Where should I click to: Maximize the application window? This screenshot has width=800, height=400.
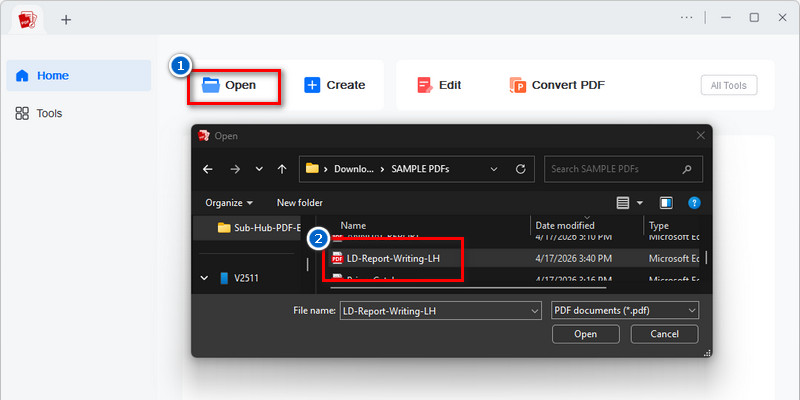754,17
